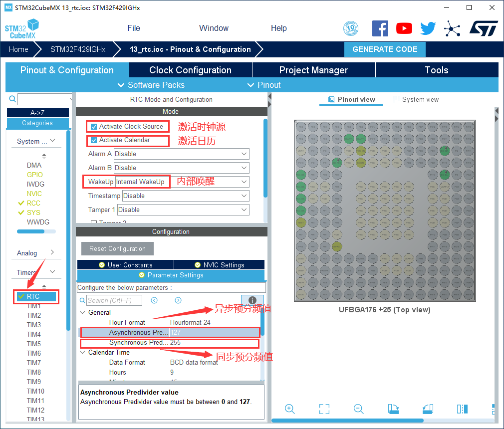Click the GENERATE CODE button
504x429 pixels.
(x=385, y=49)
